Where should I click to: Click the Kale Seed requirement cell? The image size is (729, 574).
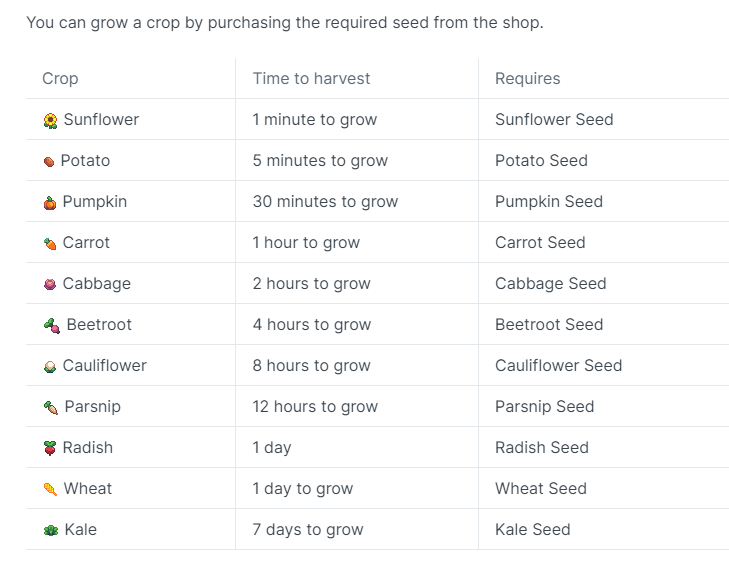tap(532, 530)
